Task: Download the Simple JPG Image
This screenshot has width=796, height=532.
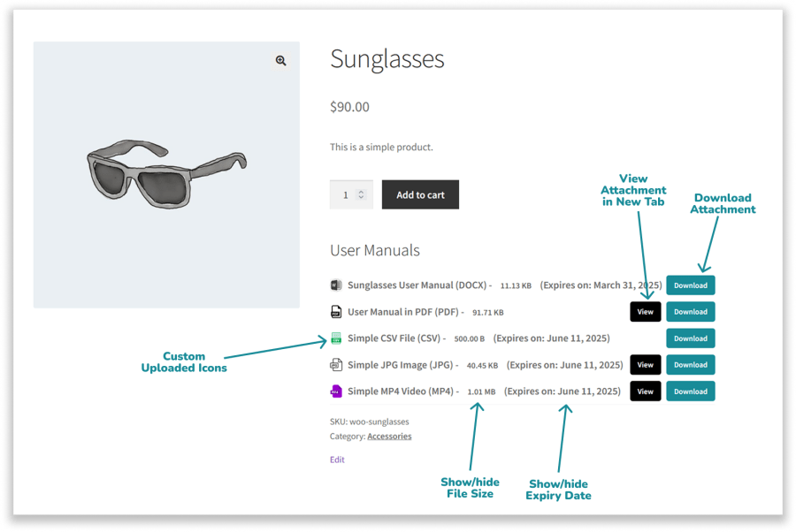Action: tap(691, 365)
